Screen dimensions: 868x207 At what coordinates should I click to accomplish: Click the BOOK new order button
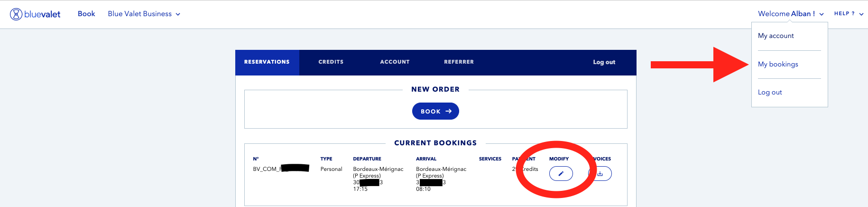click(435, 111)
